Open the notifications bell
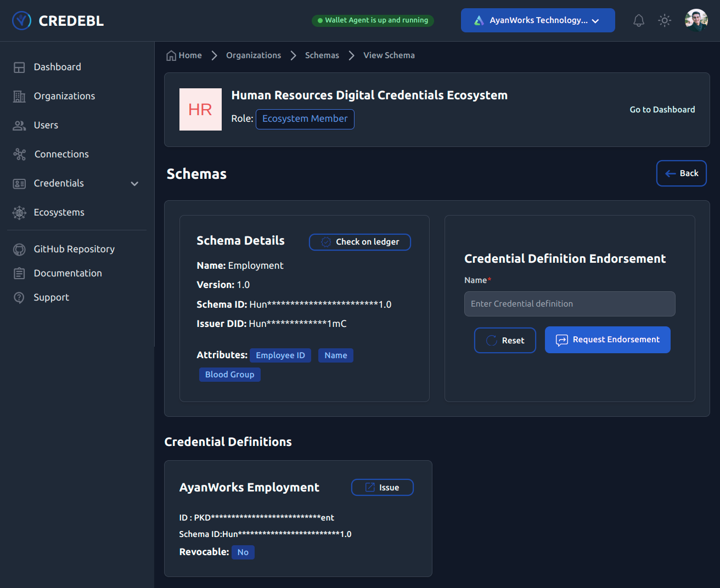 click(x=638, y=21)
